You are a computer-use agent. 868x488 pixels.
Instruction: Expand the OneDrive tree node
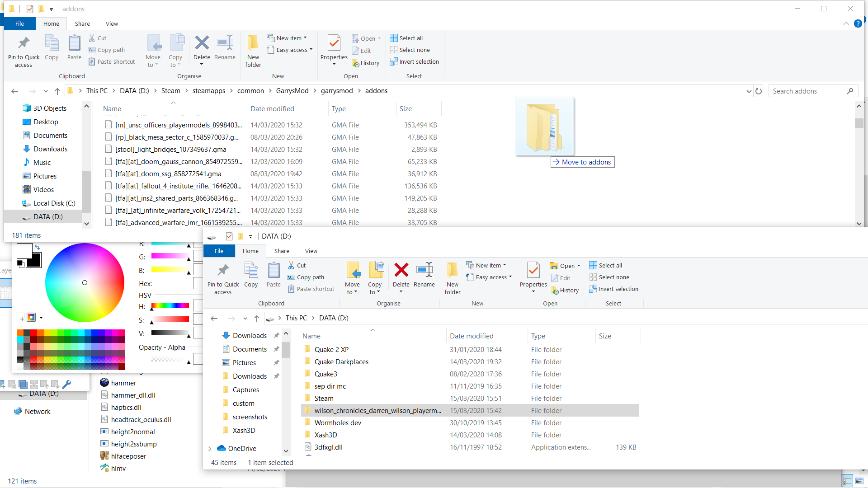(210, 449)
